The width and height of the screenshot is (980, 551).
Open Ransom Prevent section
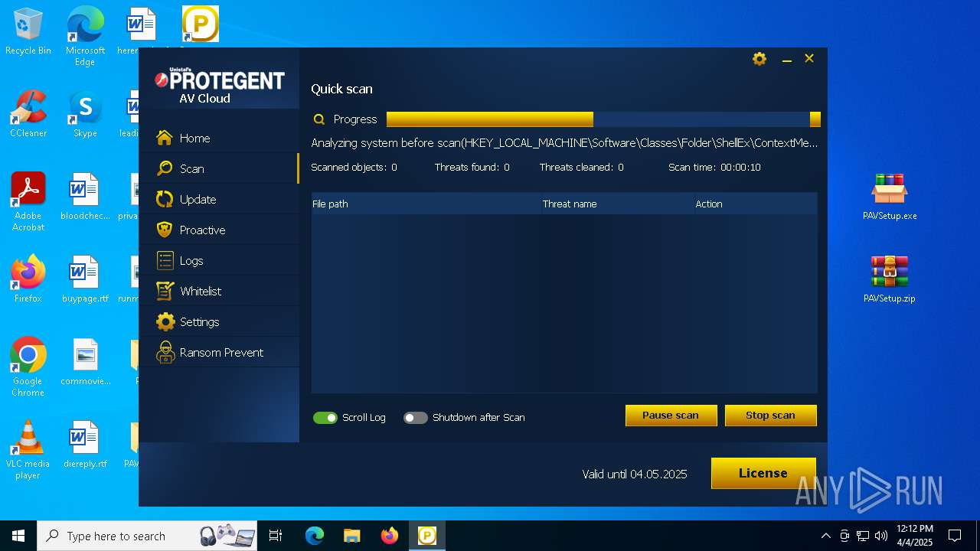point(221,353)
